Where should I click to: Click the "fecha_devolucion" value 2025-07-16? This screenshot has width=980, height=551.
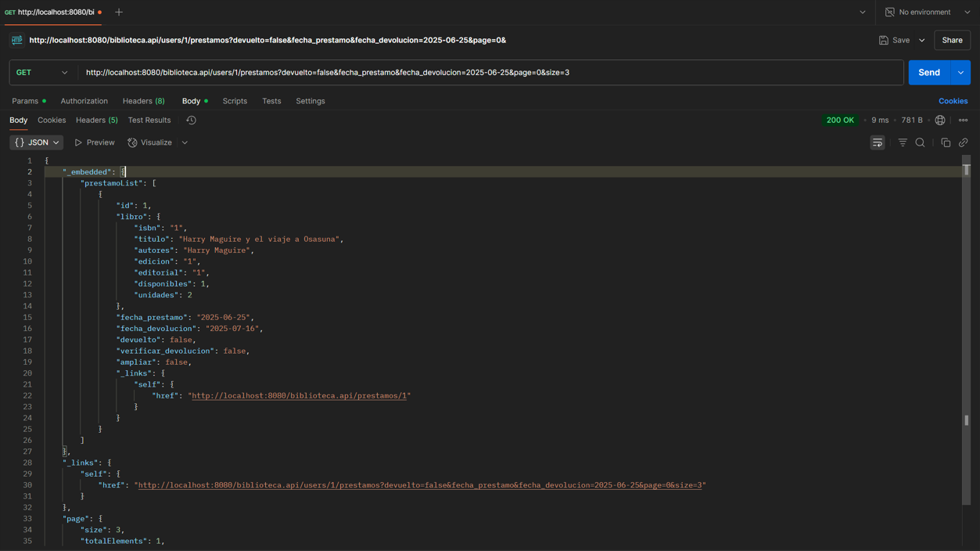(x=232, y=329)
